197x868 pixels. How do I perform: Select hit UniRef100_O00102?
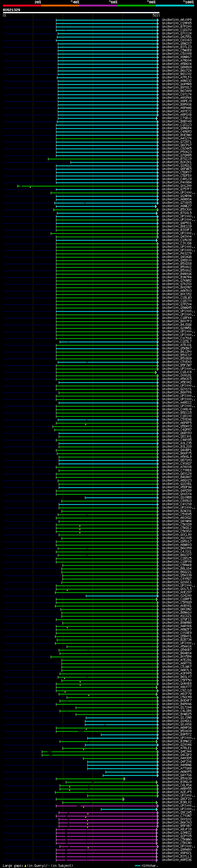(176, 819)
